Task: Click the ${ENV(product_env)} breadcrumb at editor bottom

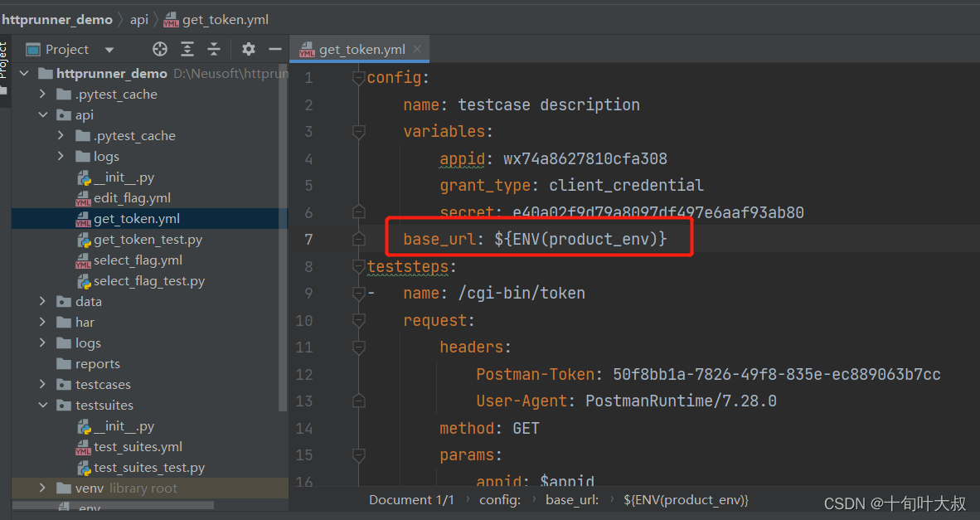Action: pyautogui.click(x=686, y=500)
